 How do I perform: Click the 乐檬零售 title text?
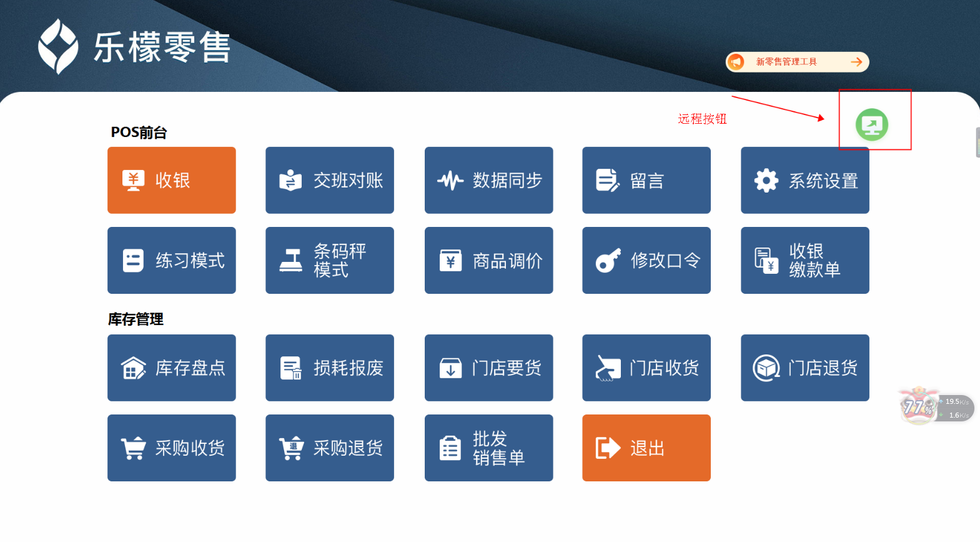click(x=162, y=48)
